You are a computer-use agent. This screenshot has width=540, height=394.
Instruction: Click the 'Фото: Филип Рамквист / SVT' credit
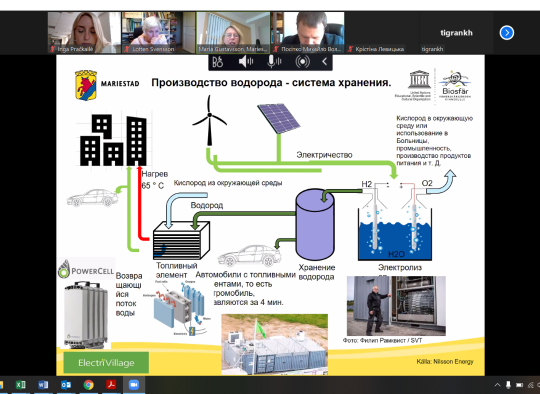click(382, 340)
